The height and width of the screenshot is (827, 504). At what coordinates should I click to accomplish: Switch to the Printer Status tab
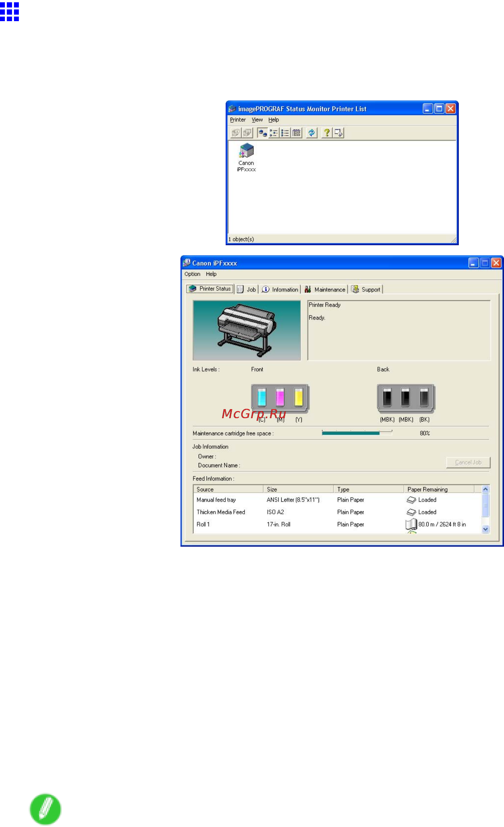pyautogui.click(x=210, y=289)
